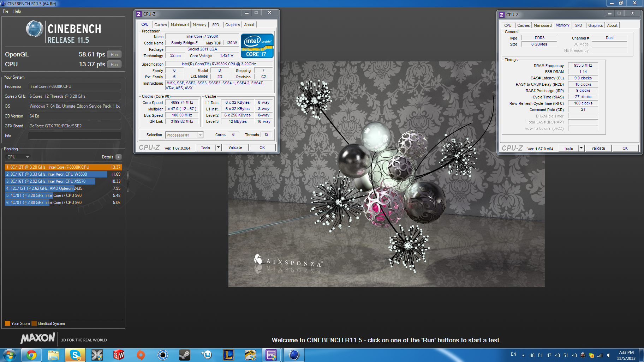Viewport: 644px width, 362px height.
Task: Open the network signal tray icon
Action: coord(600,355)
